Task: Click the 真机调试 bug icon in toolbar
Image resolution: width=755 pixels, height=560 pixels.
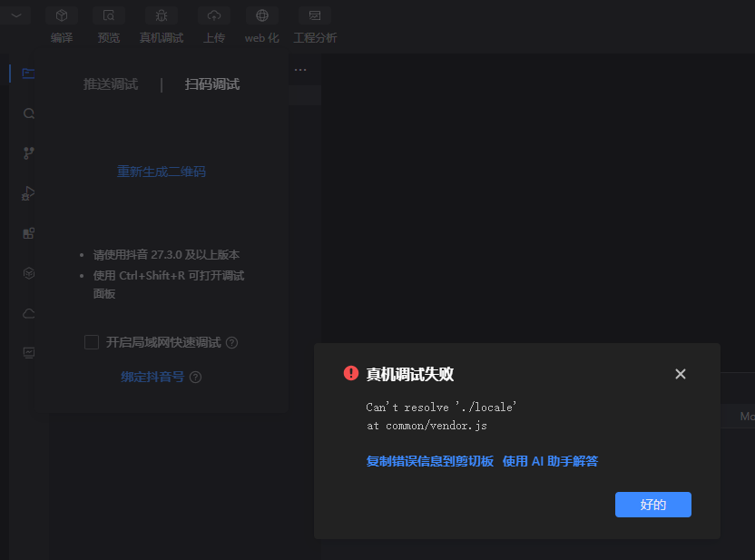Action: (161, 16)
